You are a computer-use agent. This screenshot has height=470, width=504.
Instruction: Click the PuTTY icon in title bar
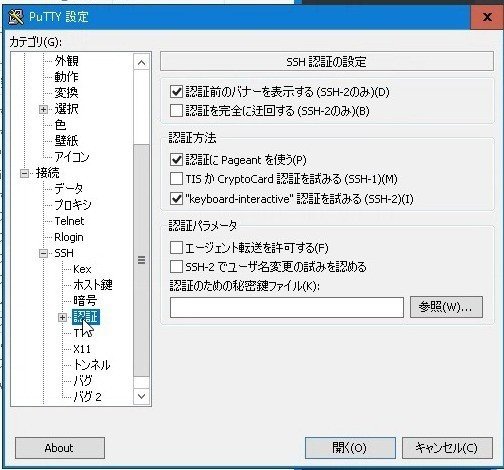[x=15, y=17]
